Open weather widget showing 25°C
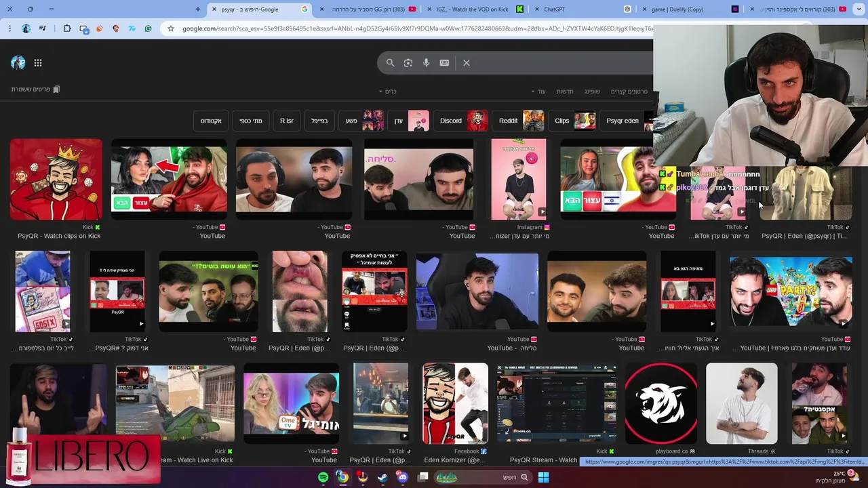Screen dimensions: 868x488 click(x=838, y=477)
